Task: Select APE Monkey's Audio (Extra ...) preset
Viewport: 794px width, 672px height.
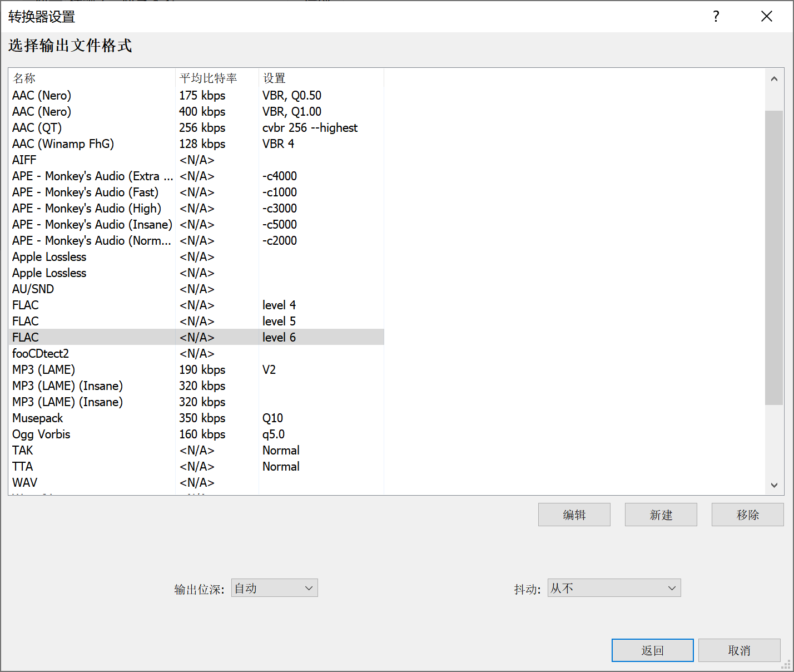Action: [196, 176]
